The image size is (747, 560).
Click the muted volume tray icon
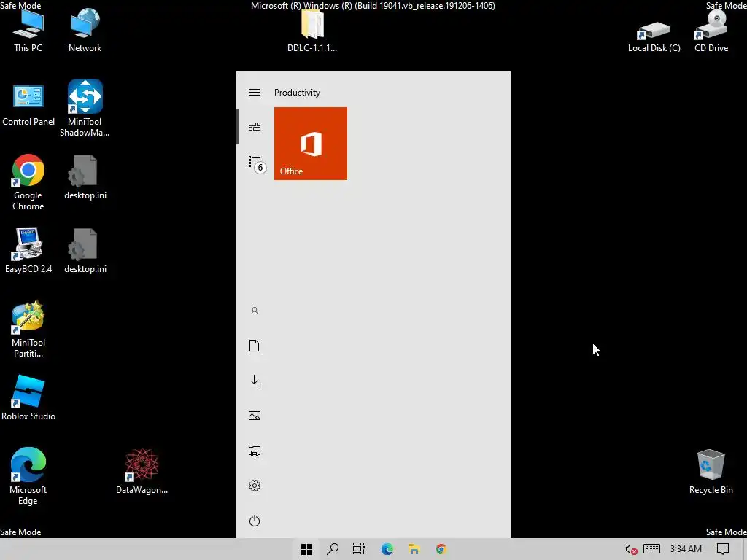631,550
